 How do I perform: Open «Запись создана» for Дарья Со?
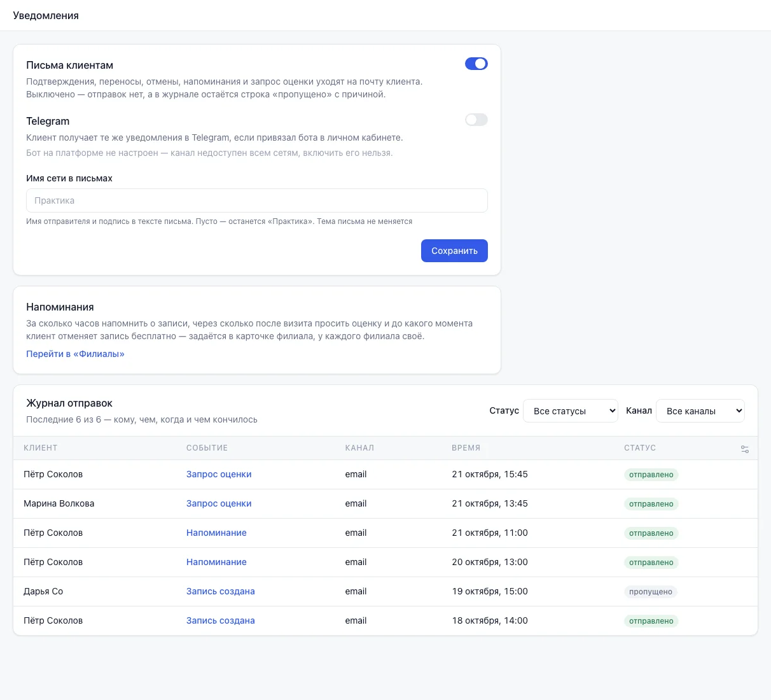(x=221, y=591)
